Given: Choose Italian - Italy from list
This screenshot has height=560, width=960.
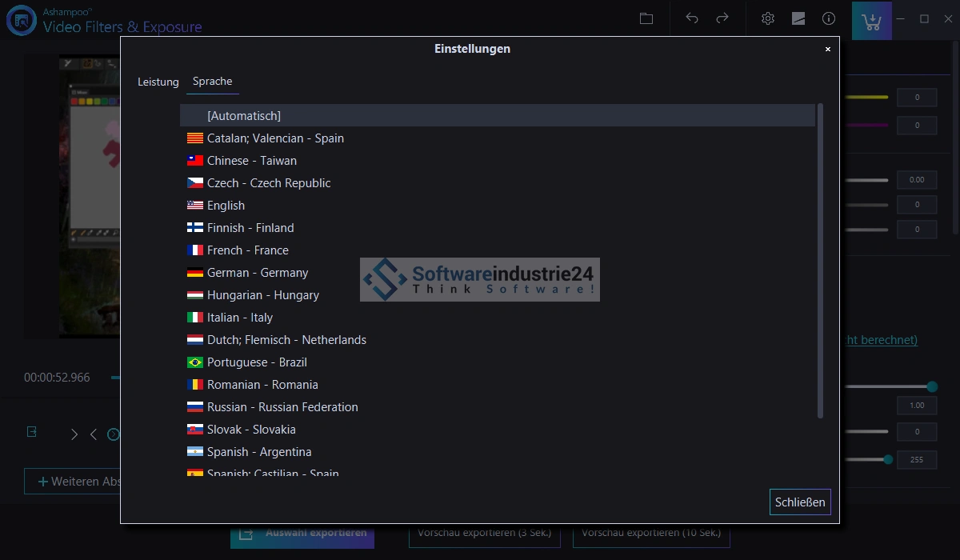Looking at the screenshot, I should click(239, 318).
